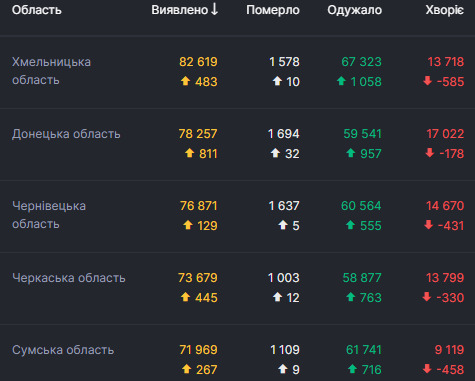Click the sort arrow next to Виявлено
The image size is (475, 381).
click(215, 9)
